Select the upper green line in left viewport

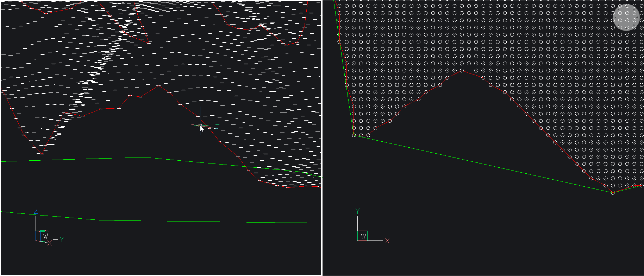click(x=106, y=159)
